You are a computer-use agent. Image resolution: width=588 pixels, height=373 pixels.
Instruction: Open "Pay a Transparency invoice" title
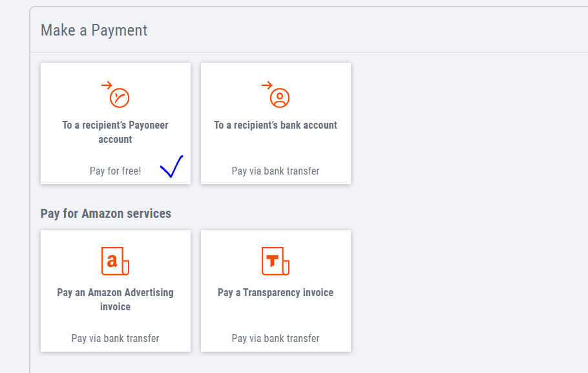(276, 292)
